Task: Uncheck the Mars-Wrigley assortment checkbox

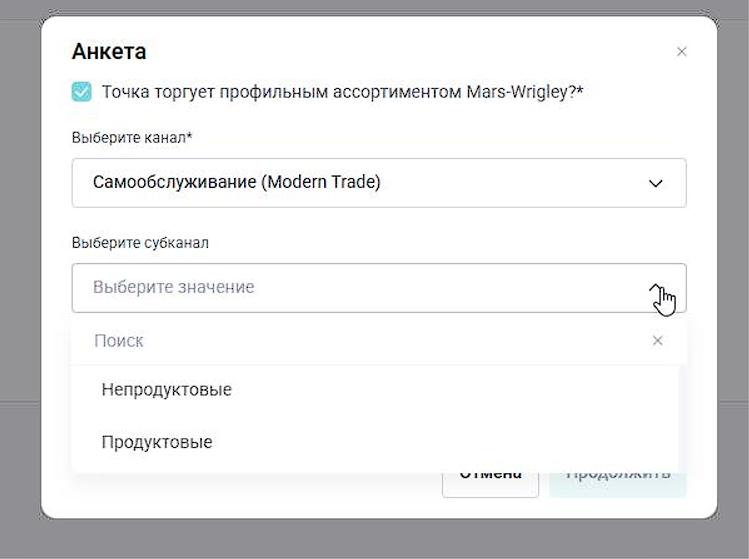Action: (x=82, y=92)
